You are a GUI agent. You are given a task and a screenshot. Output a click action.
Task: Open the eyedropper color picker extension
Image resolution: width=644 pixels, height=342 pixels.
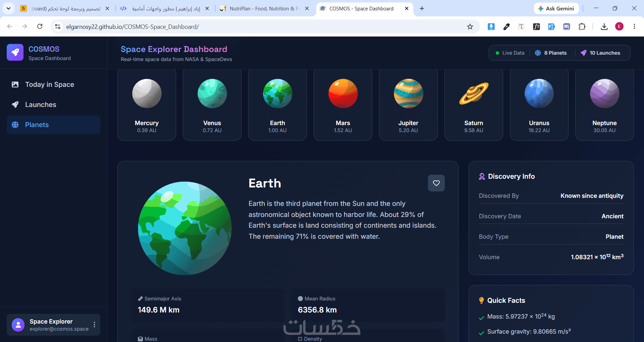click(x=506, y=26)
